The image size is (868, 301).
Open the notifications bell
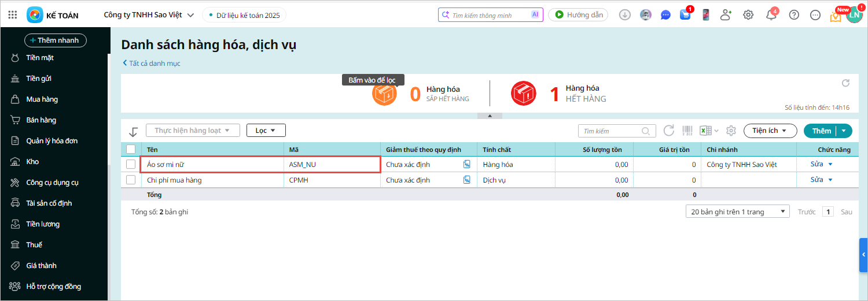[x=771, y=15]
